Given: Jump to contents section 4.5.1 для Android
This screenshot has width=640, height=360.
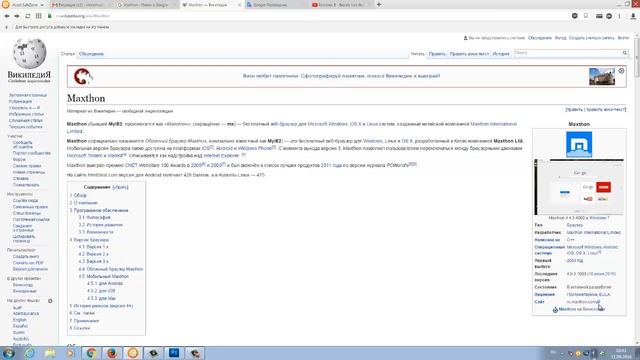Looking at the screenshot, I should [105, 283].
